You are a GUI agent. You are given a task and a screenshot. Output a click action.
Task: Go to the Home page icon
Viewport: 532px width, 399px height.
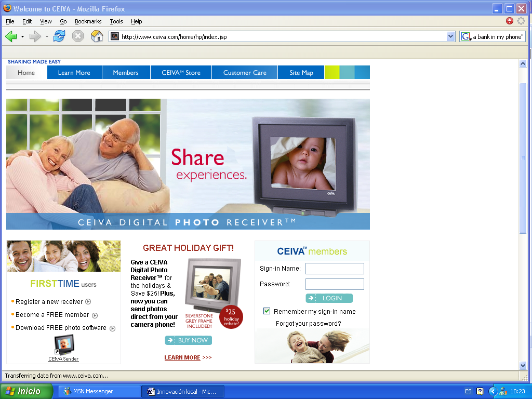(97, 36)
